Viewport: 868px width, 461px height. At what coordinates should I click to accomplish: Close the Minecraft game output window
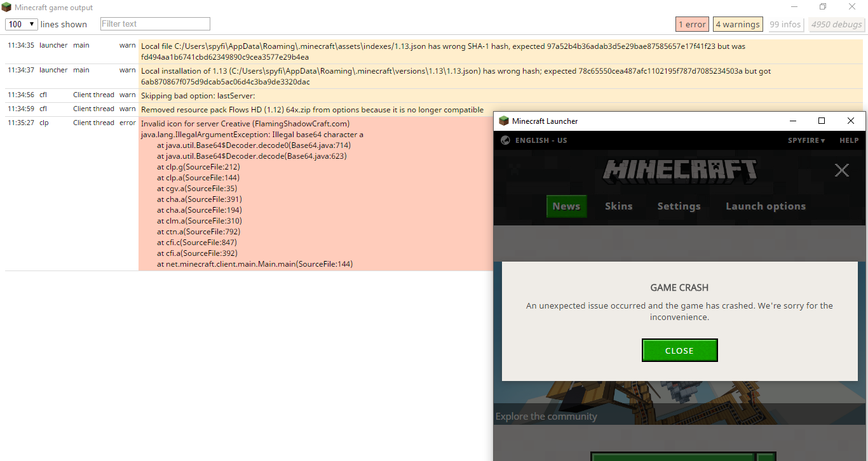(x=852, y=7)
